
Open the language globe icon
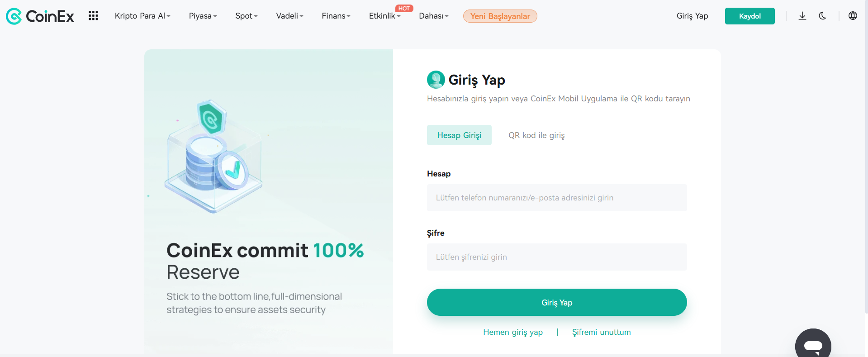pos(853,16)
